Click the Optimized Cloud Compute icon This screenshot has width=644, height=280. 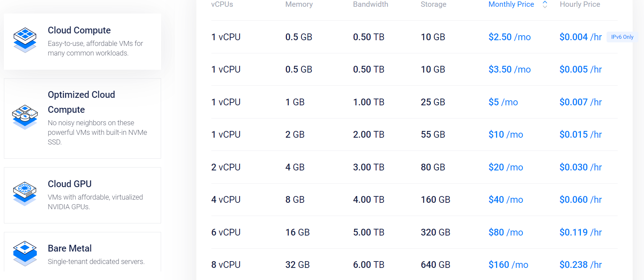(x=25, y=117)
